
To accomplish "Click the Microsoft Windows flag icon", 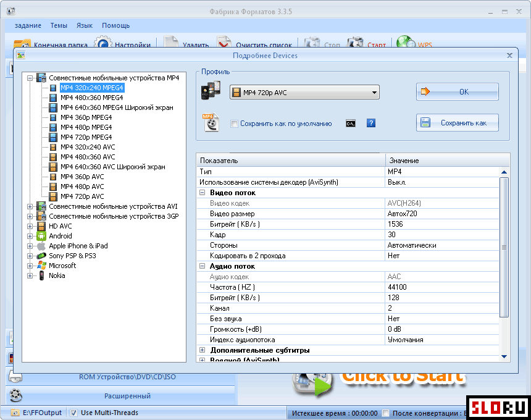I will [x=41, y=266].
